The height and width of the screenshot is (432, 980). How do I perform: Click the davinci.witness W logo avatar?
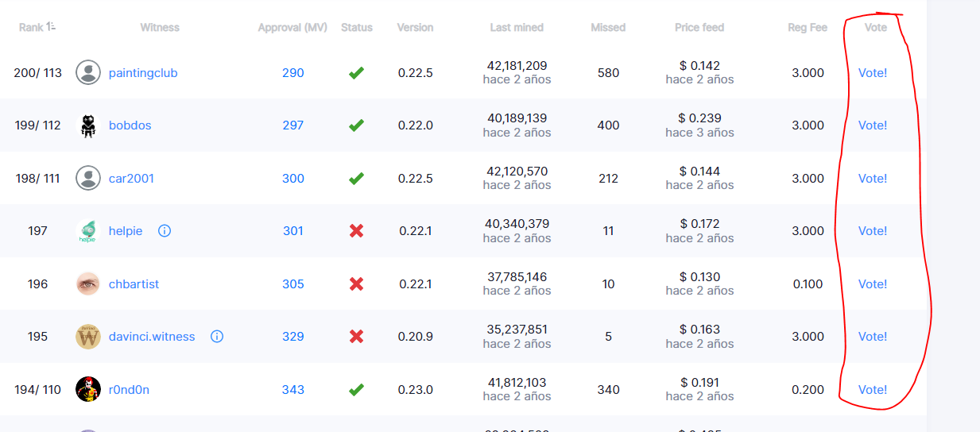click(x=88, y=337)
